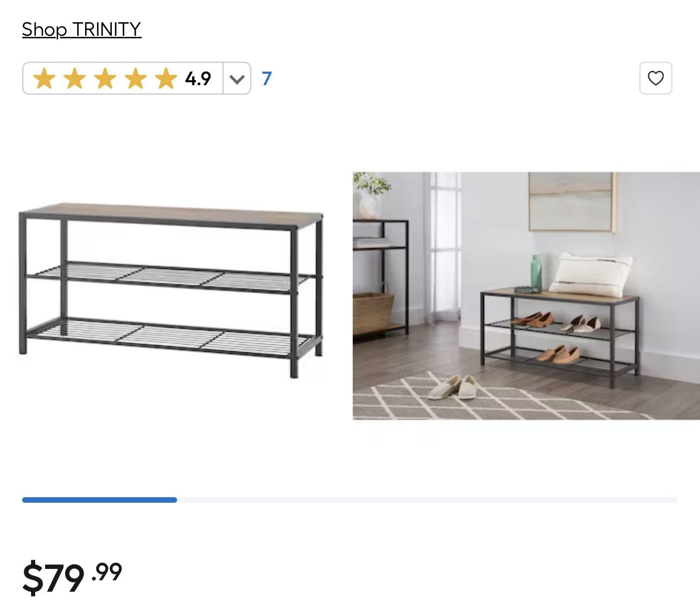The width and height of the screenshot is (700, 615).
Task: Click the fourth gold rating star
Action: (x=135, y=79)
